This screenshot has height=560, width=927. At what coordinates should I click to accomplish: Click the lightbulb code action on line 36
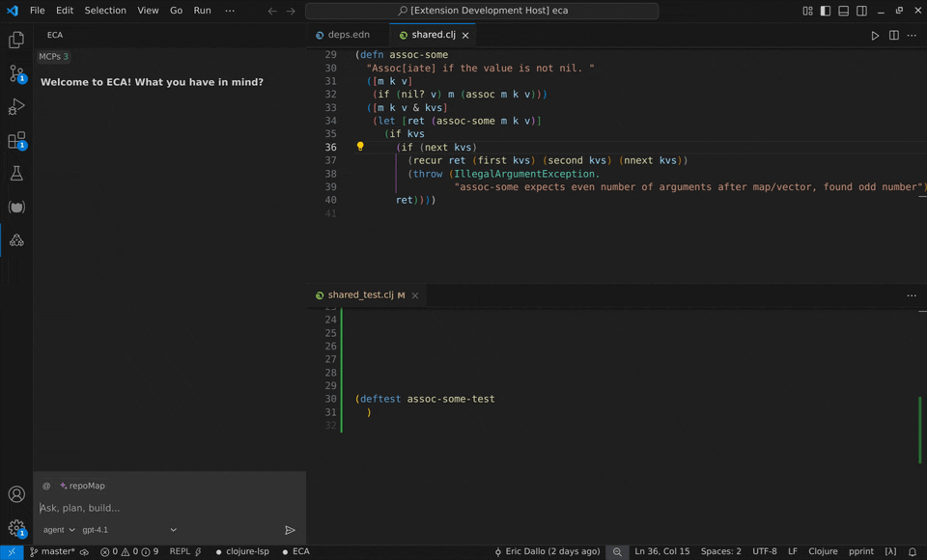(x=359, y=146)
